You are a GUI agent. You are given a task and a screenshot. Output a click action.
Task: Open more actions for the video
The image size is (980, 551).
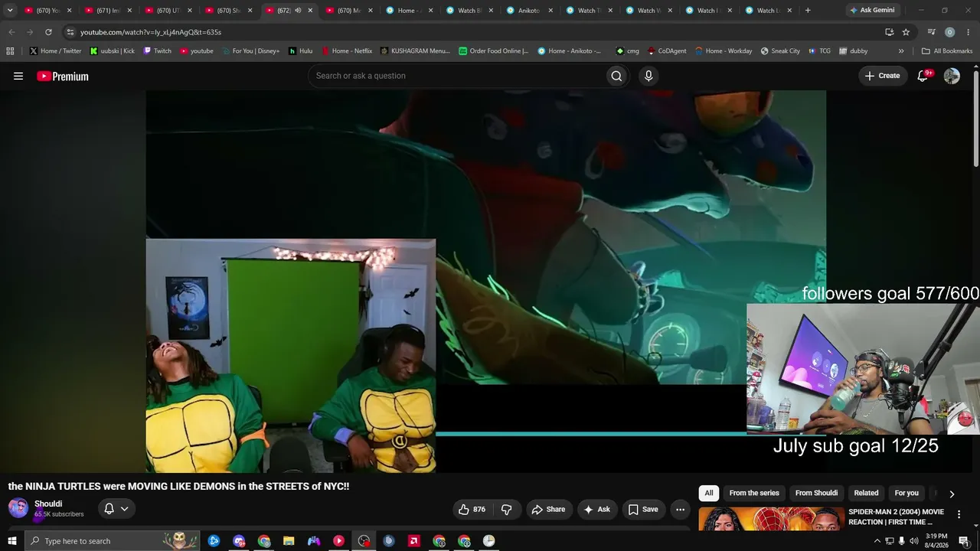[680, 510]
